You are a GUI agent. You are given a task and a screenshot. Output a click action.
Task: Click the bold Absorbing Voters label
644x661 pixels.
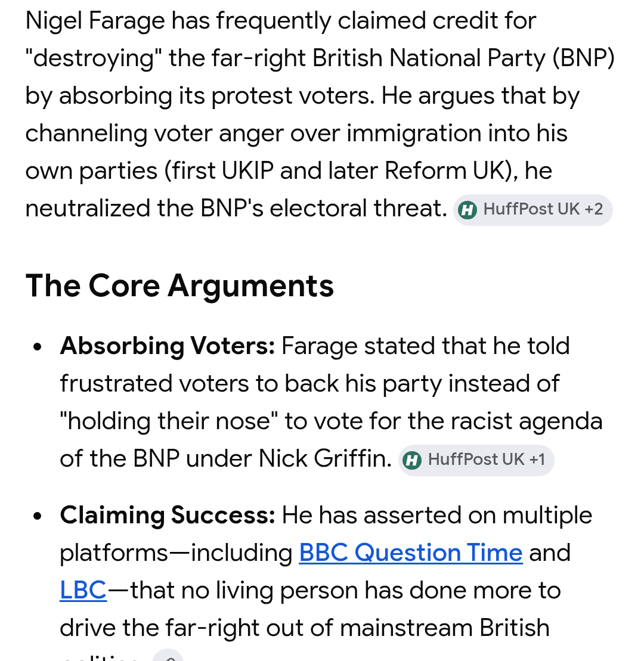pyautogui.click(x=168, y=346)
